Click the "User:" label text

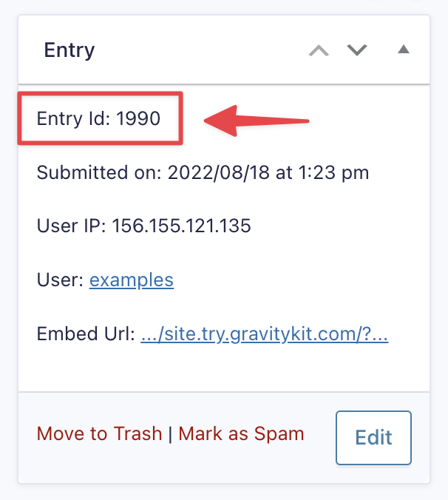(x=60, y=280)
